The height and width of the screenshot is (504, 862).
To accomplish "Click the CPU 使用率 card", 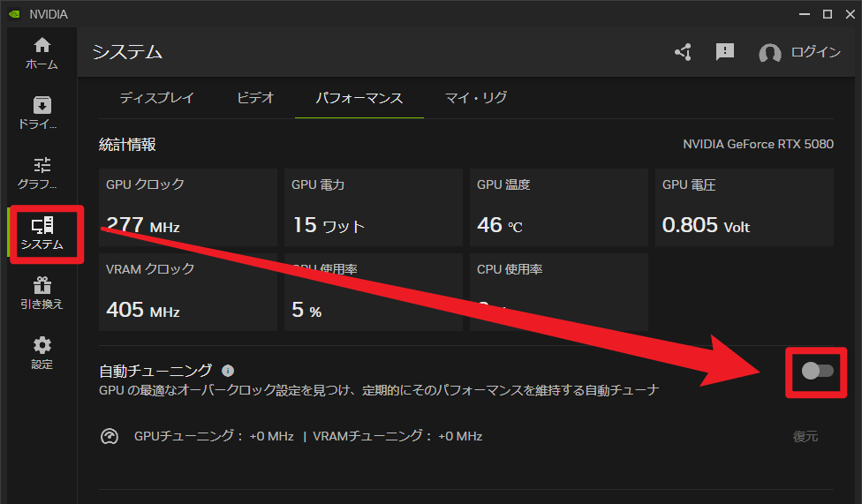I will point(558,292).
